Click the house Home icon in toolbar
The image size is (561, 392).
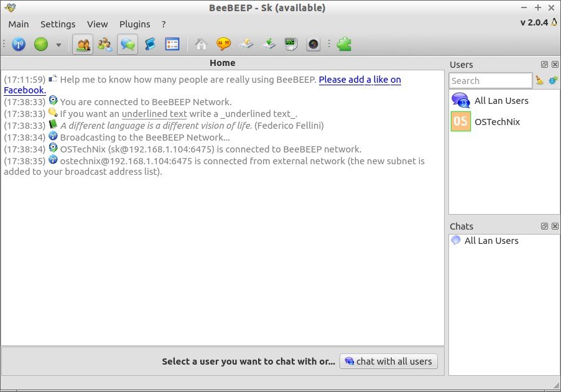pyautogui.click(x=201, y=44)
